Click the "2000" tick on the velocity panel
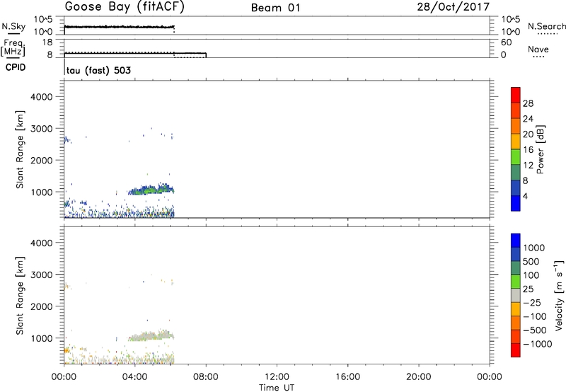The height and width of the screenshot is (392, 566). pyautogui.click(x=42, y=306)
